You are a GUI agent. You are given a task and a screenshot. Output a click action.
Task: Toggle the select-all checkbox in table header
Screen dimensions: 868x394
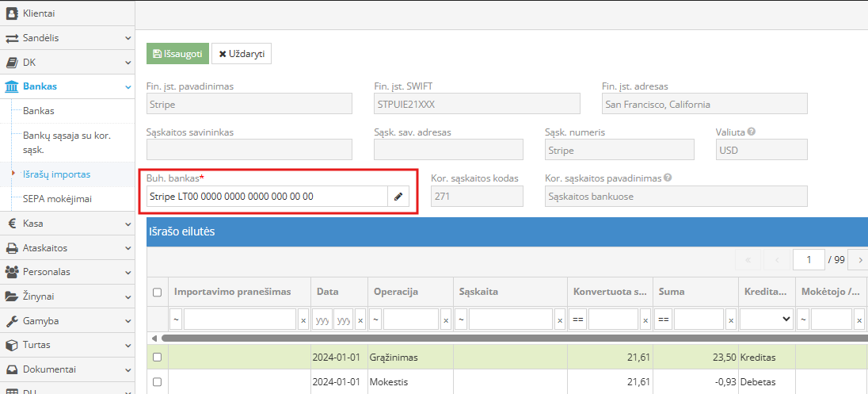pos(157,293)
